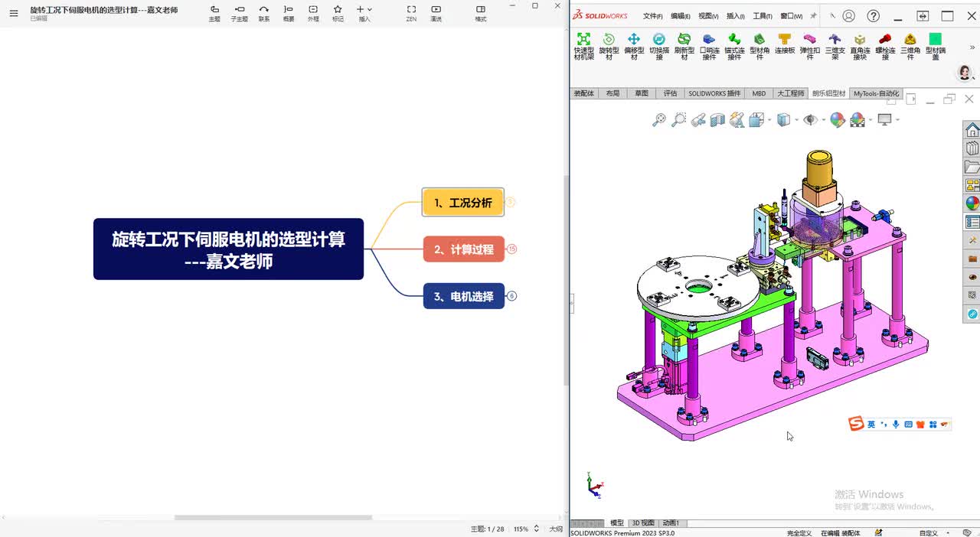Click 三维支架 tool
The height and width of the screenshot is (537, 980).
click(x=835, y=46)
